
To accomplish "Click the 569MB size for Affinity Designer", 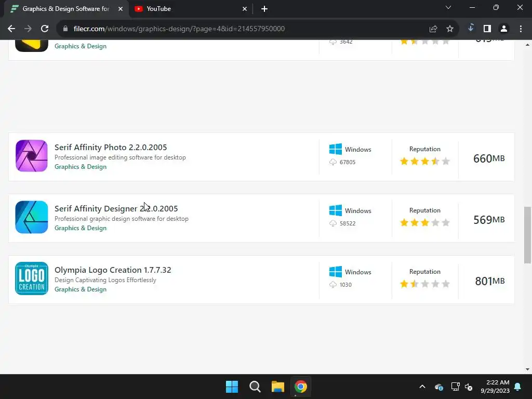I will click(489, 220).
